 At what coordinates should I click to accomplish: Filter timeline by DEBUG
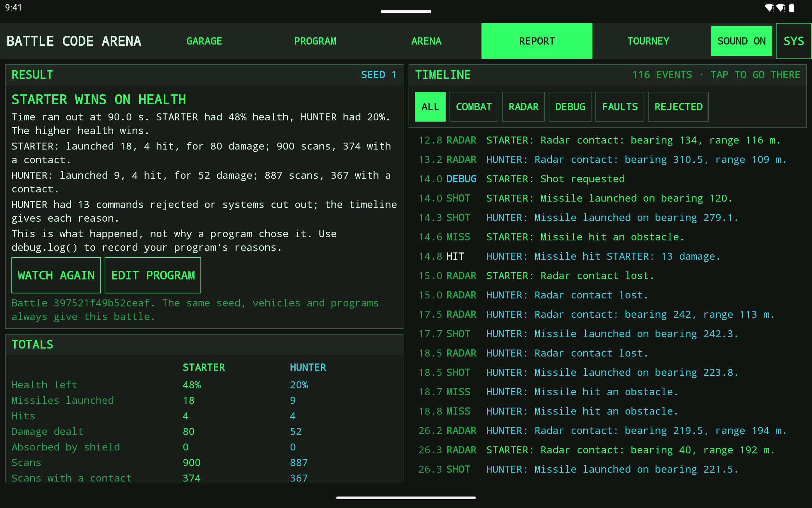[x=570, y=107]
